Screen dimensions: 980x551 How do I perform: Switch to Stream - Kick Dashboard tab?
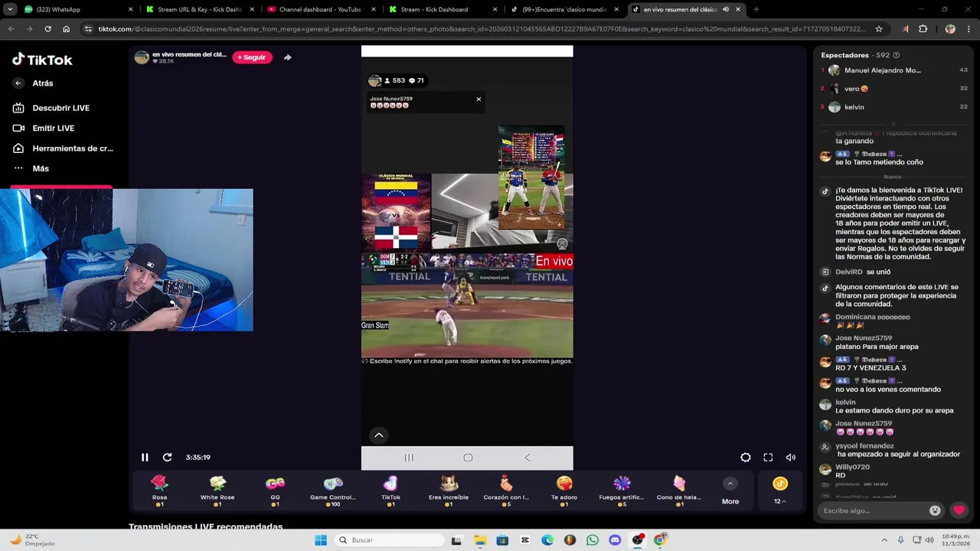coord(443,9)
